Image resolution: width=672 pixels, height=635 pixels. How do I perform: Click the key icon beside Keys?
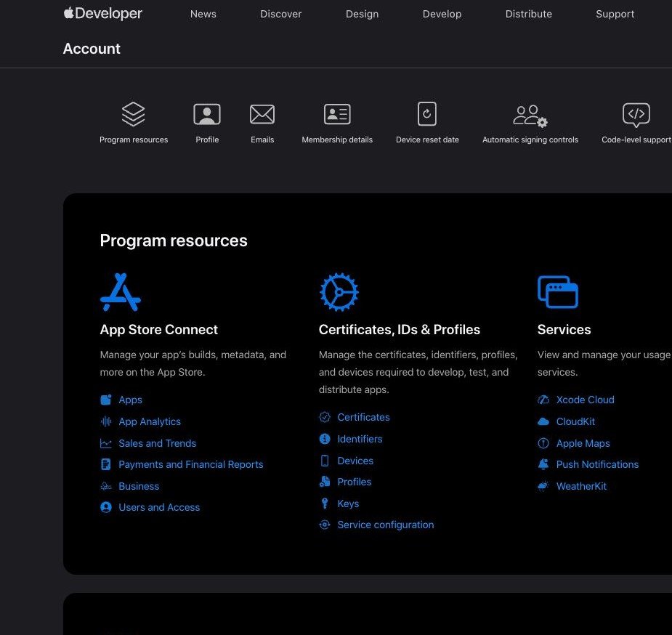click(325, 503)
